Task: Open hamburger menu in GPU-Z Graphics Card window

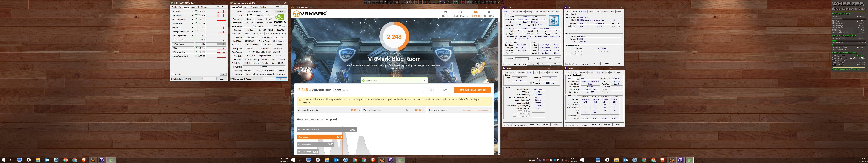Action: point(285,6)
